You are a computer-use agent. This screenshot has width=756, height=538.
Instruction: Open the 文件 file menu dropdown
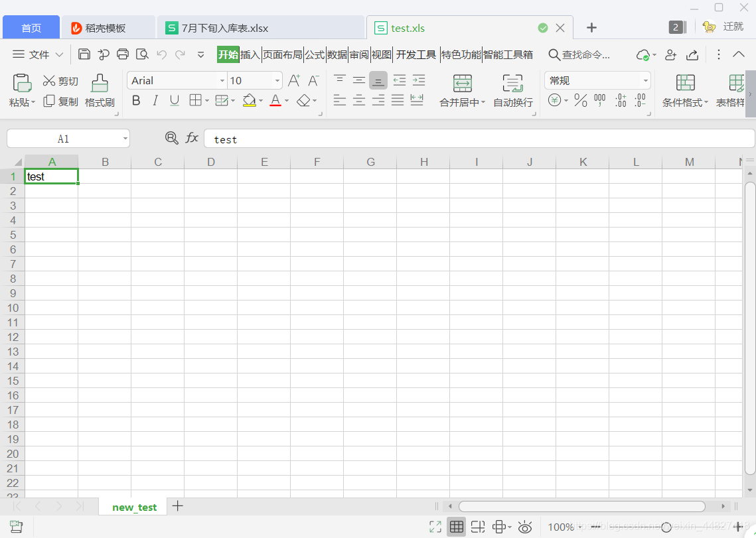38,54
